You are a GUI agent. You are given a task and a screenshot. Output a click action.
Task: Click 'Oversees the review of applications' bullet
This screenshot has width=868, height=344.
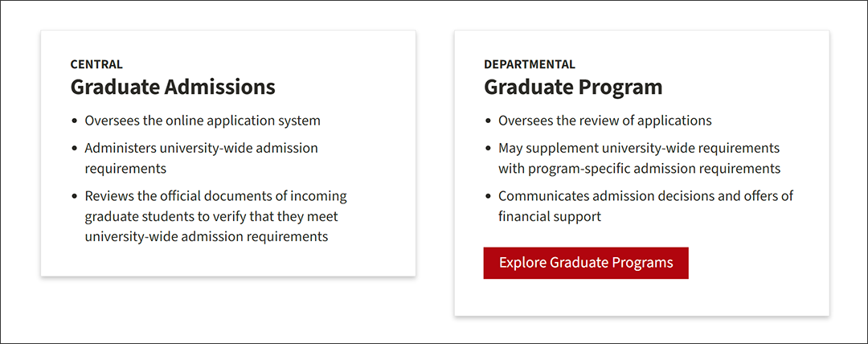pyautogui.click(x=605, y=121)
